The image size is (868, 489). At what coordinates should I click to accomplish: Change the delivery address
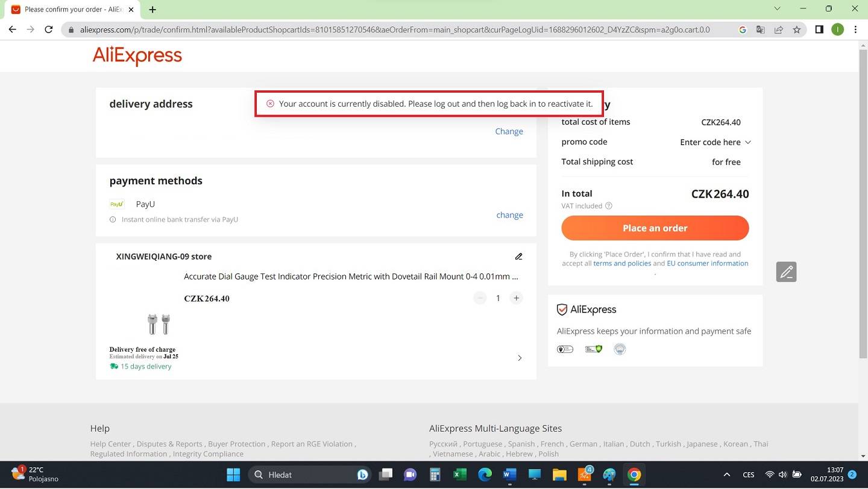pyautogui.click(x=509, y=131)
